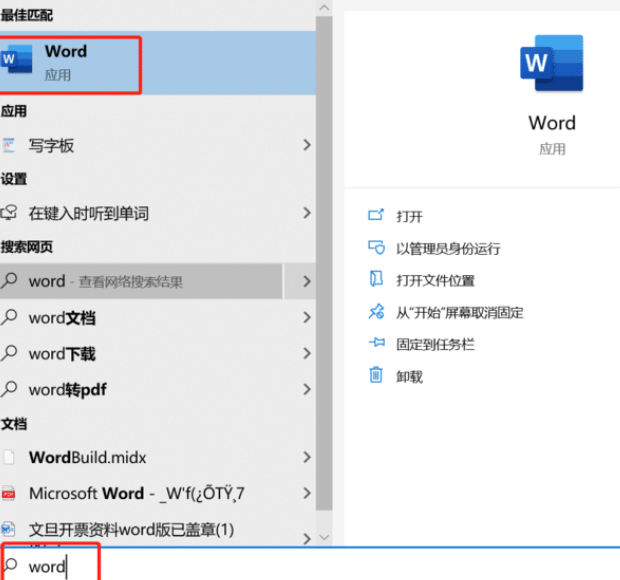
Task: Expand the Microsoft Word PDF result chevron
Action: tap(307, 493)
